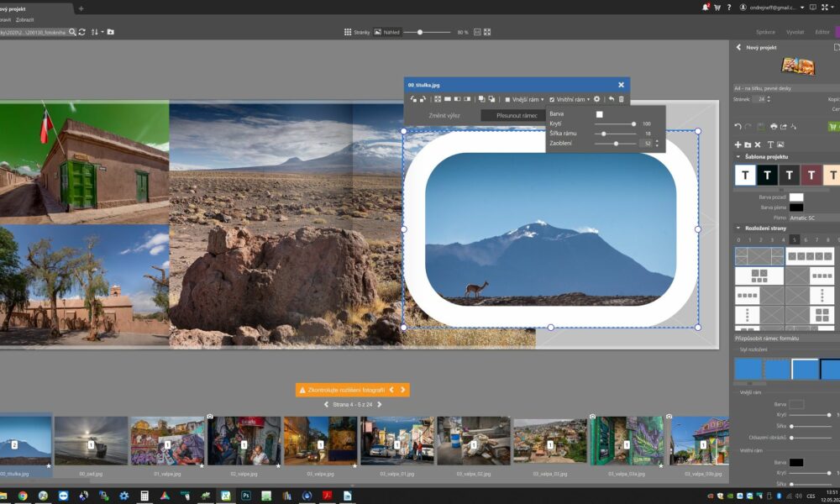Click the fit-to-frame icon with four arrows
The width and height of the screenshot is (840, 504).
tap(438, 99)
